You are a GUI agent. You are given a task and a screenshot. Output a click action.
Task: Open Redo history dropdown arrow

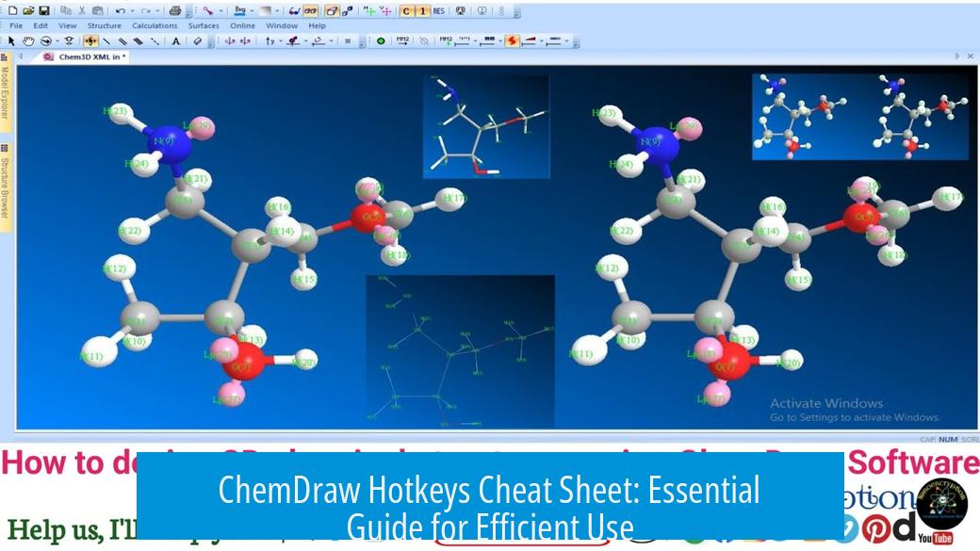point(157,10)
